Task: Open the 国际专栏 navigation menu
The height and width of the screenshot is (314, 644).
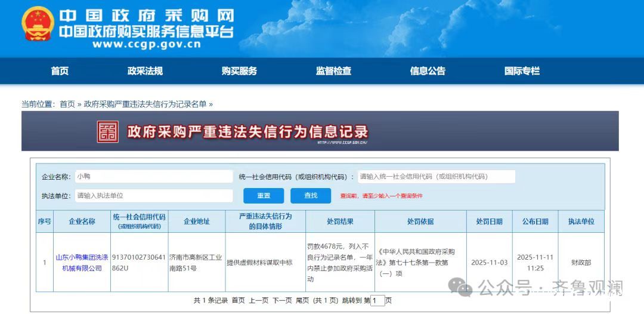Action: 522,71
